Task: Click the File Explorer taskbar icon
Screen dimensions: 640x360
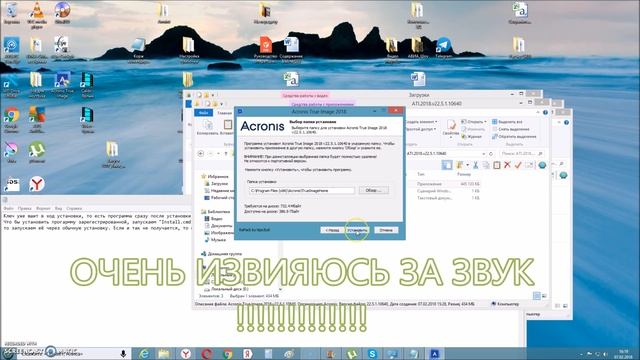Action: click(x=164, y=353)
